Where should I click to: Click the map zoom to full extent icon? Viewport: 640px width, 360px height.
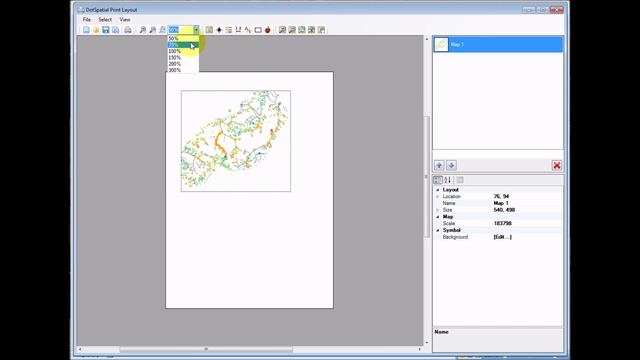pyautogui.click(x=302, y=30)
